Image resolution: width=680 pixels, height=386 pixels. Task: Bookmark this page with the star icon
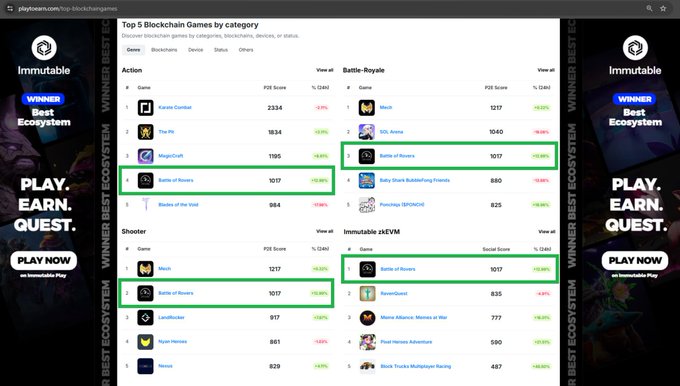[x=663, y=8]
